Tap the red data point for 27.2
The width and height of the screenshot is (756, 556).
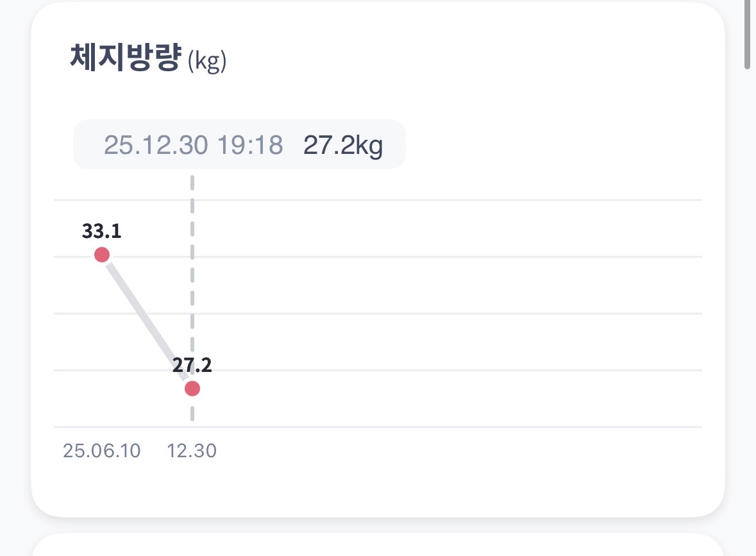[192, 389]
